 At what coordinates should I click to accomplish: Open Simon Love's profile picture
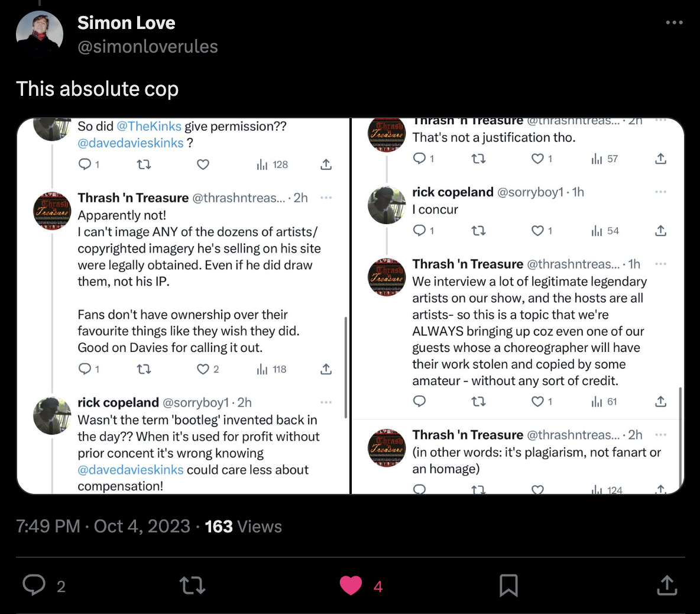coord(40,34)
